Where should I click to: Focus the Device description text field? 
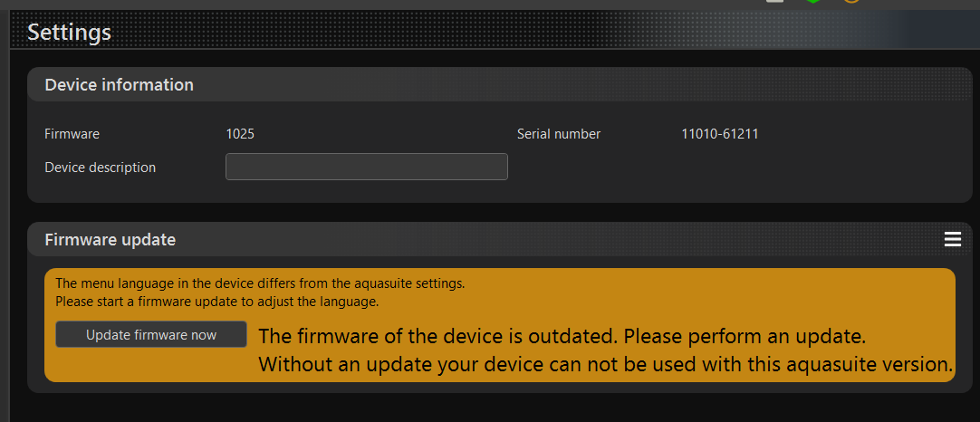366,167
